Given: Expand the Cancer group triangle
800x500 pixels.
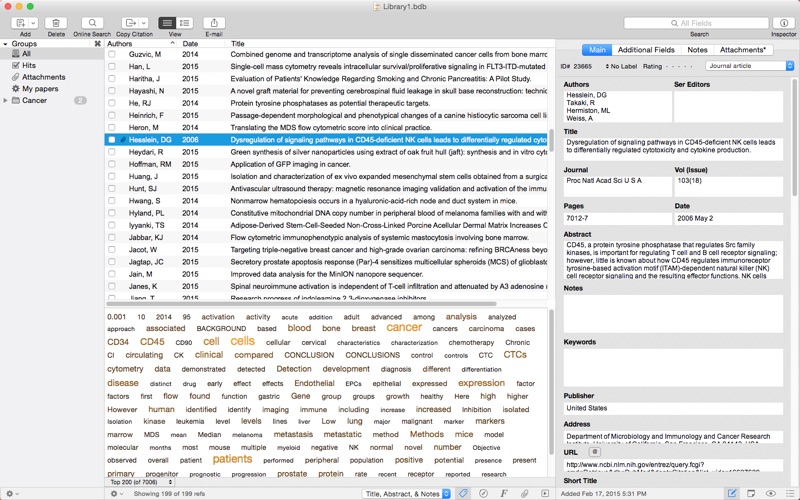Looking at the screenshot, I should 6,101.
